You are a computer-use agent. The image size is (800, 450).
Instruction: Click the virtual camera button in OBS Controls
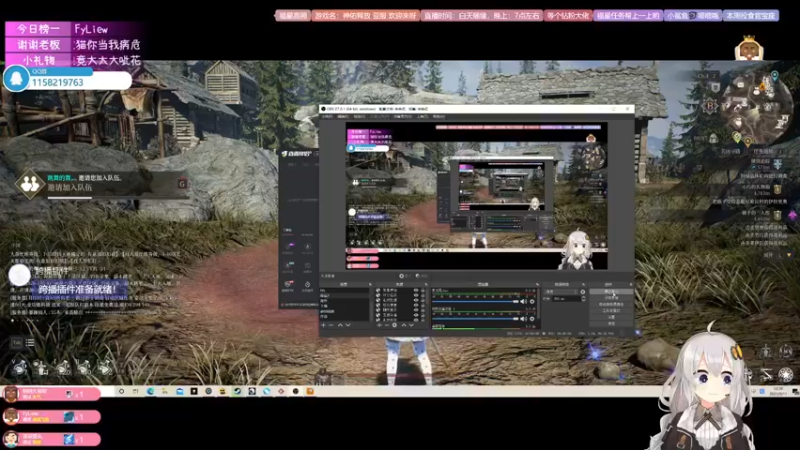click(x=611, y=304)
